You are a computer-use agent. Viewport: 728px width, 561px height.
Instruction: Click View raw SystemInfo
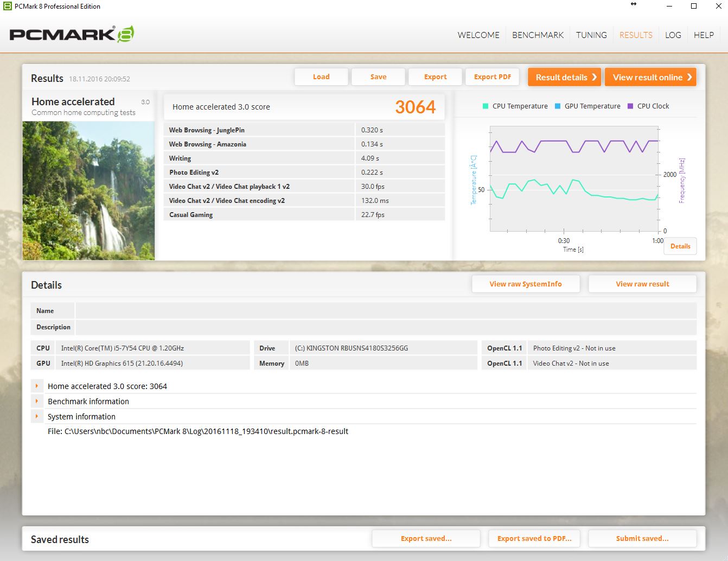pos(526,284)
